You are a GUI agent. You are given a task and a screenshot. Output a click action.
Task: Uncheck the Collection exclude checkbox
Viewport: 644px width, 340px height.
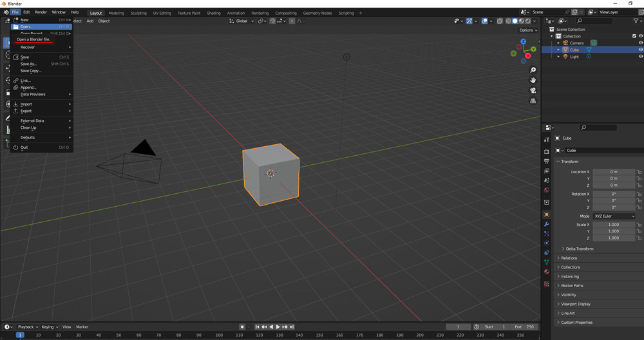pyautogui.click(x=634, y=36)
